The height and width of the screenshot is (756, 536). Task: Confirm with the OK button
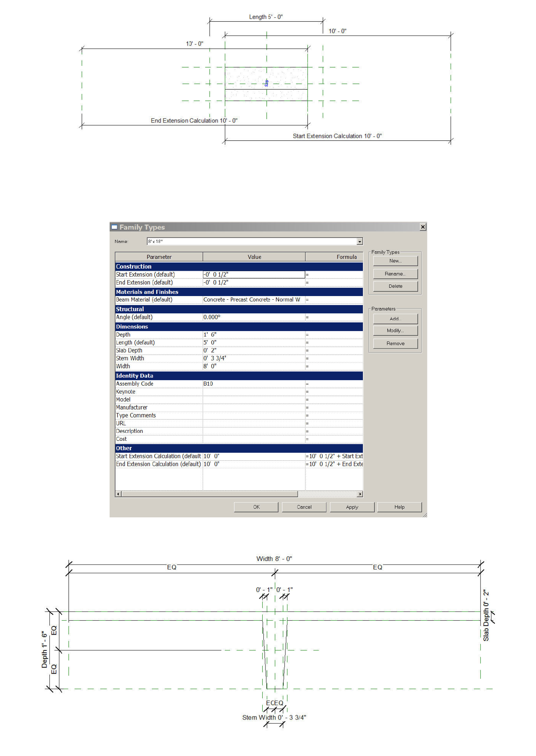coord(256,507)
